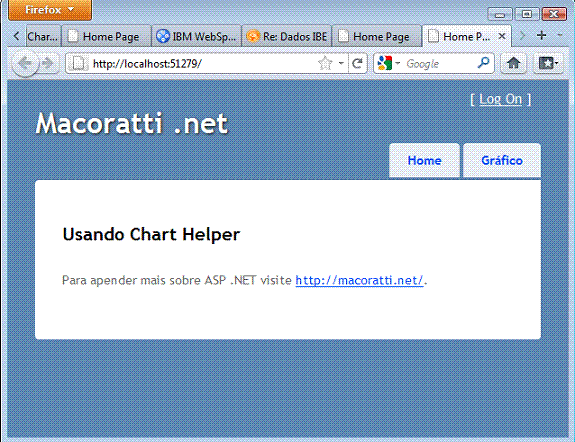This screenshot has width=575, height=442.
Task: Click the Log On link
Action: point(501,99)
